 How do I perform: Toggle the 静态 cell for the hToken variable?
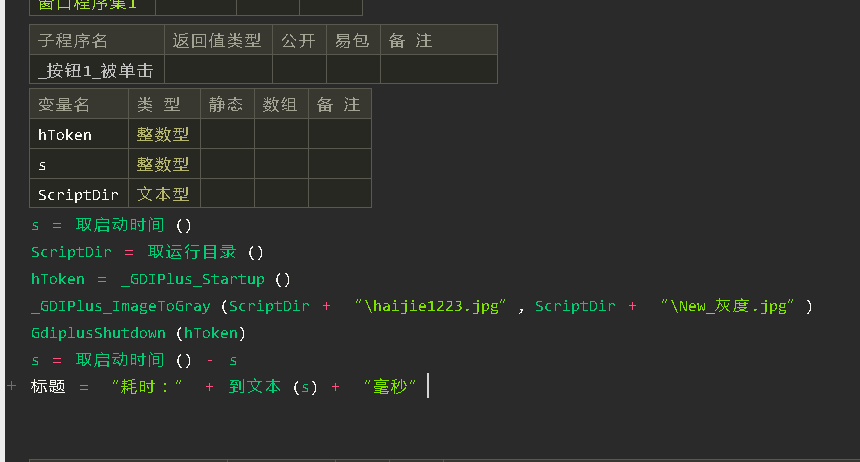pos(228,134)
